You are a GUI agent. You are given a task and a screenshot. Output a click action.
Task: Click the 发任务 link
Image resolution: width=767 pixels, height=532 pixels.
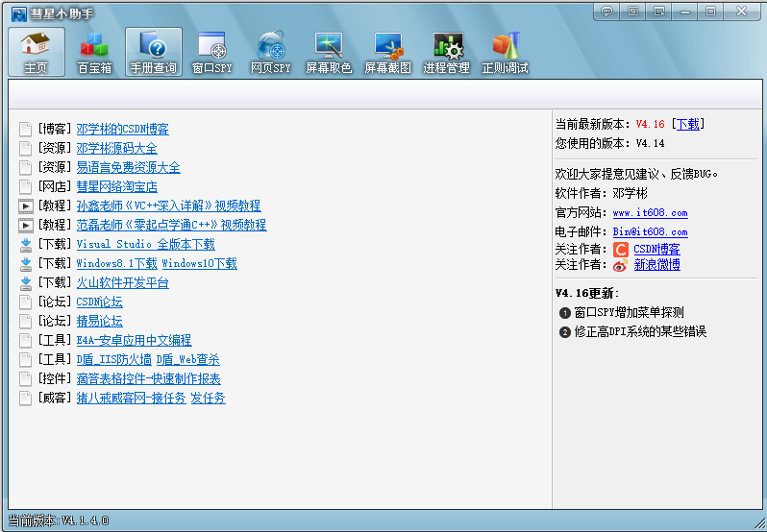tap(209, 399)
